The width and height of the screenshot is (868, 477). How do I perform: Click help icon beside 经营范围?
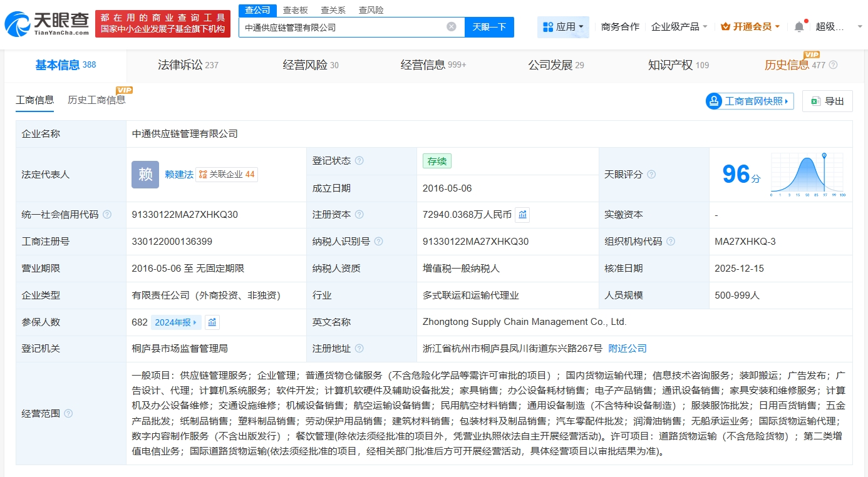click(x=68, y=414)
